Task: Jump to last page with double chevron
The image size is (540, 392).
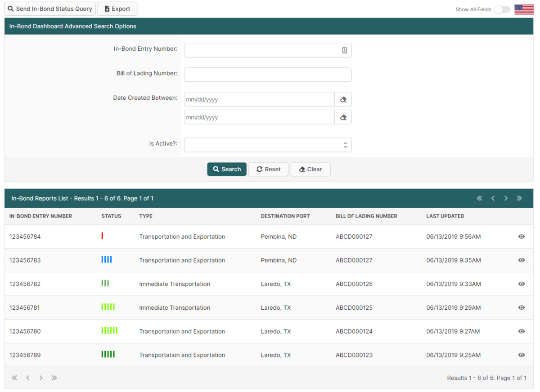Action: (519, 198)
